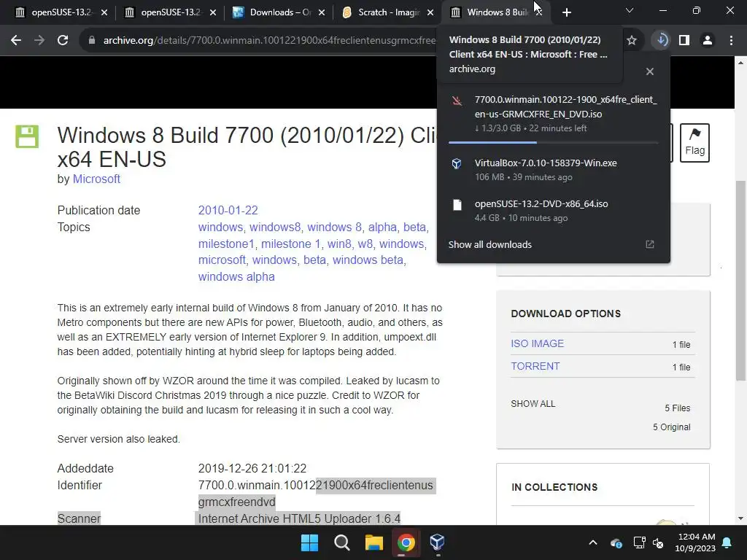The height and width of the screenshot is (560, 747).
Task: Open the OneDrive tray icon
Action: pos(616,542)
